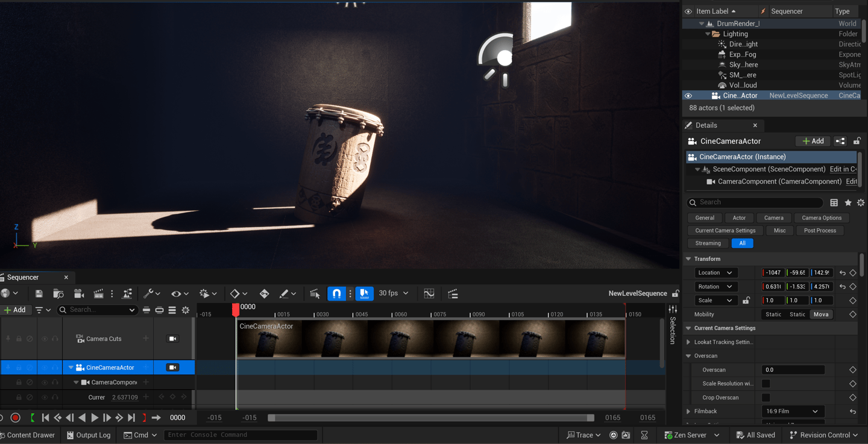868x444 pixels.
Task: Reset Location value with the arrow icon
Action: 842,273
